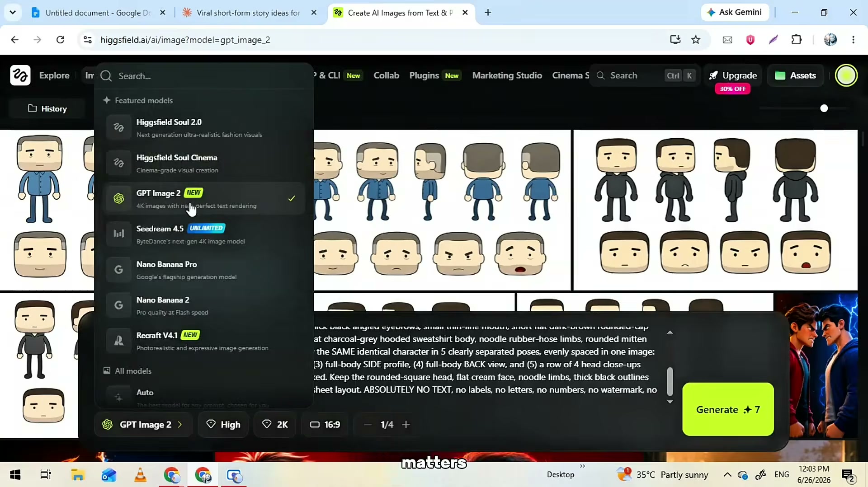868x487 pixels.
Task: Close the Create AI Images tab
Action: pos(465,13)
